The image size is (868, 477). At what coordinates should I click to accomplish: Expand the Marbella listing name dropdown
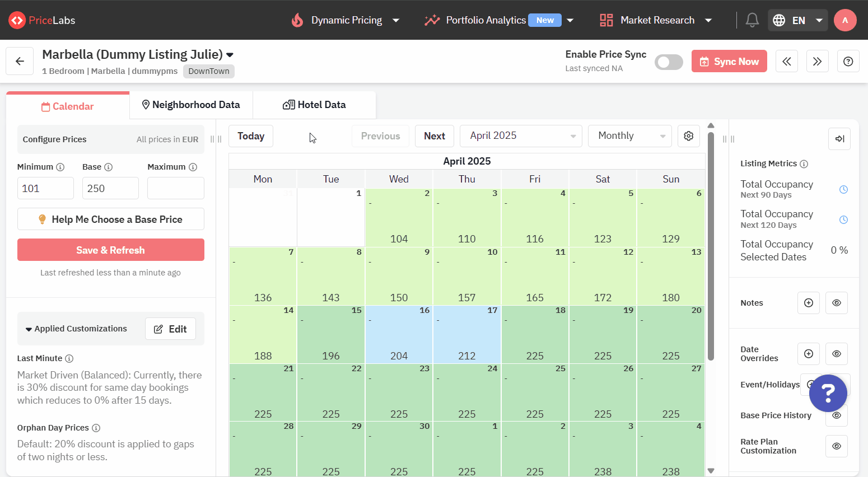click(230, 55)
